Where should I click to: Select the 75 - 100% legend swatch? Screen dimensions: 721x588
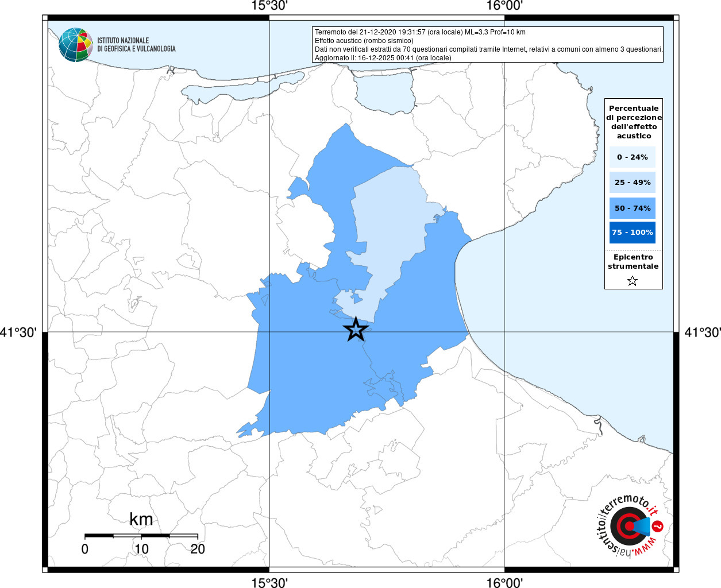point(632,233)
